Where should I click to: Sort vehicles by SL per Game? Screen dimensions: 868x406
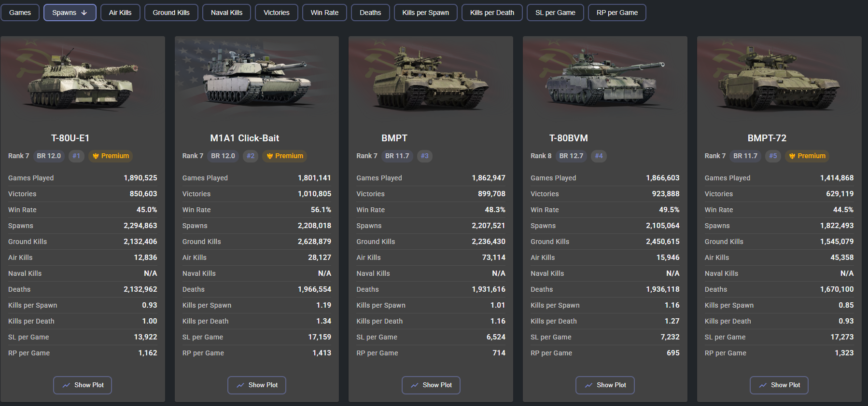(555, 13)
